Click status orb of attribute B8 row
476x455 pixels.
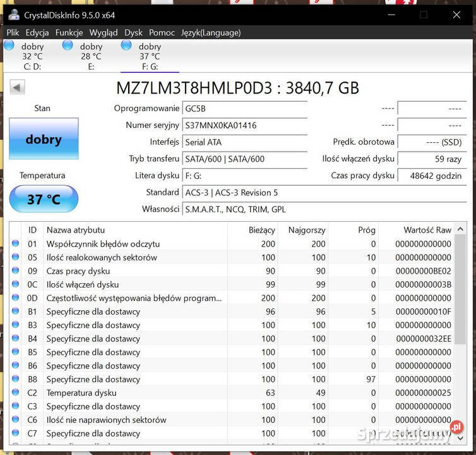tap(16, 379)
